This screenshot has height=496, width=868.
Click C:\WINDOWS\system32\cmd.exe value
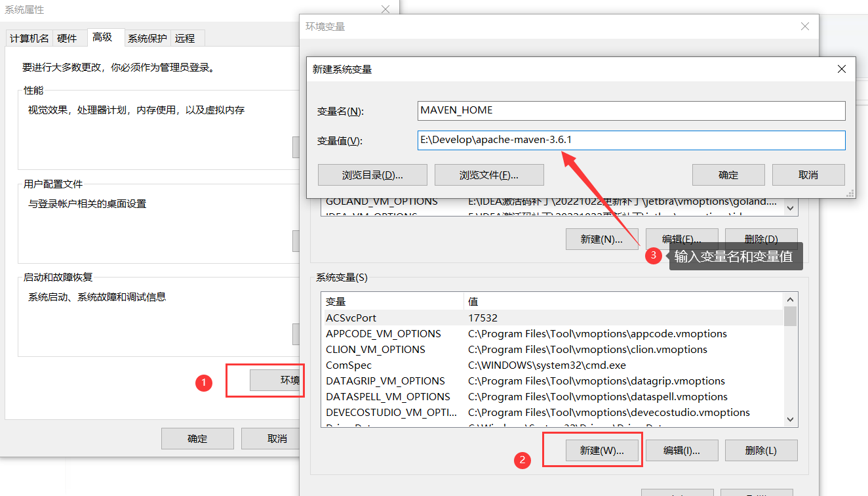[x=547, y=365]
